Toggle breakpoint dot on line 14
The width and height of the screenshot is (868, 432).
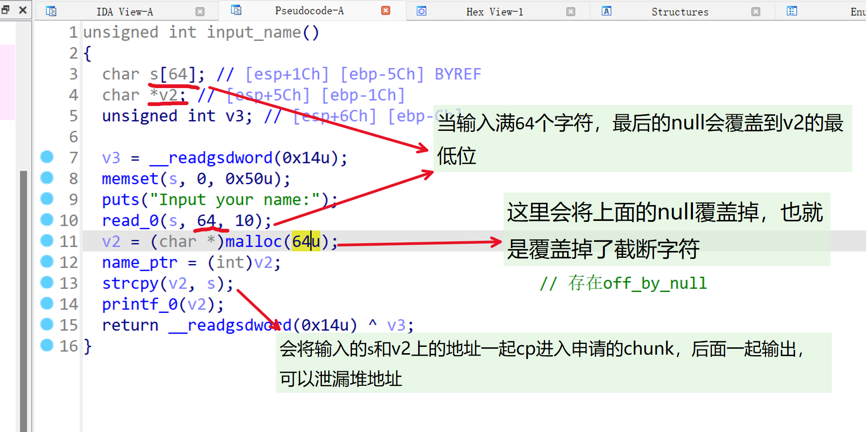[x=47, y=303]
